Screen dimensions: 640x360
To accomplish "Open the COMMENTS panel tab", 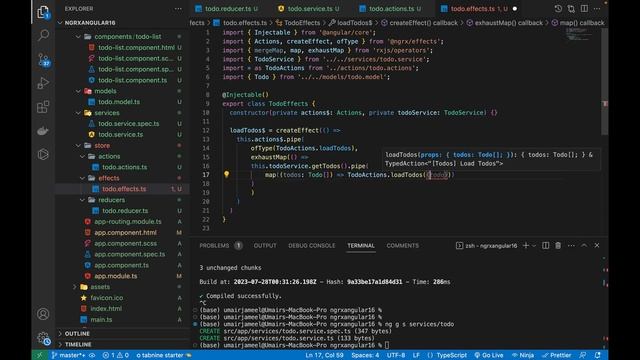I will click(402, 245).
